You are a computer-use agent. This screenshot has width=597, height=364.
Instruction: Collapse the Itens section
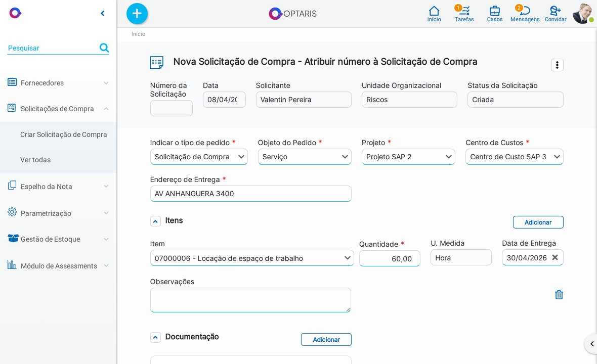pos(155,221)
